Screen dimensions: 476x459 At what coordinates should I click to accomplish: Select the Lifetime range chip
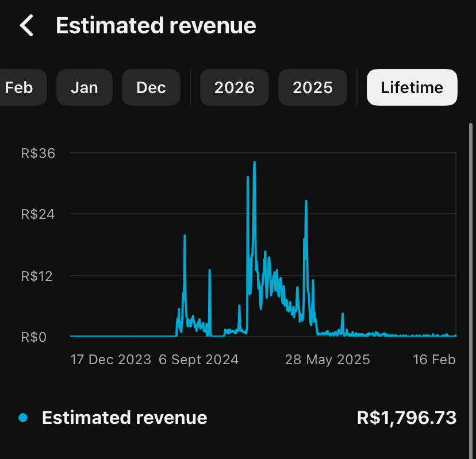(x=412, y=88)
